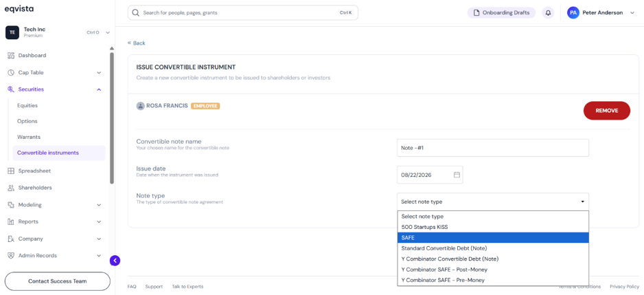Click the PA user avatar
Screen dimensions: 644x295
pyautogui.click(x=573, y=13)
